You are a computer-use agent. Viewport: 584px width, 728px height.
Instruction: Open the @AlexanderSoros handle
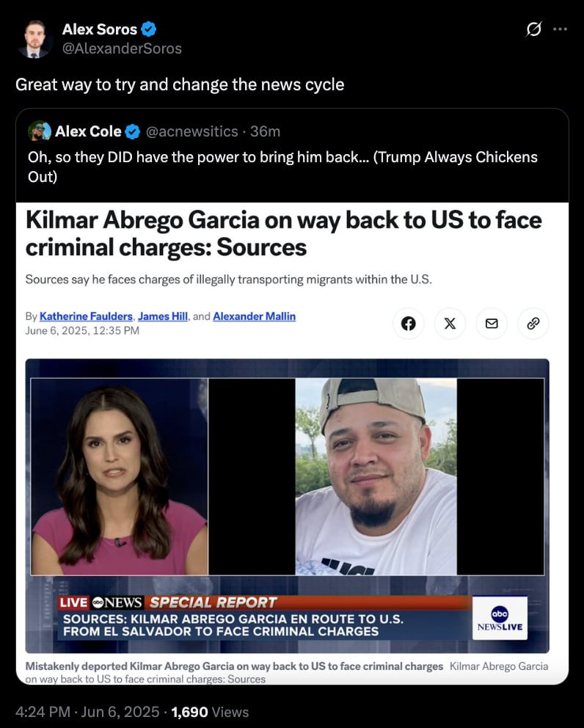pyautogui.click(x=122, y=48)
